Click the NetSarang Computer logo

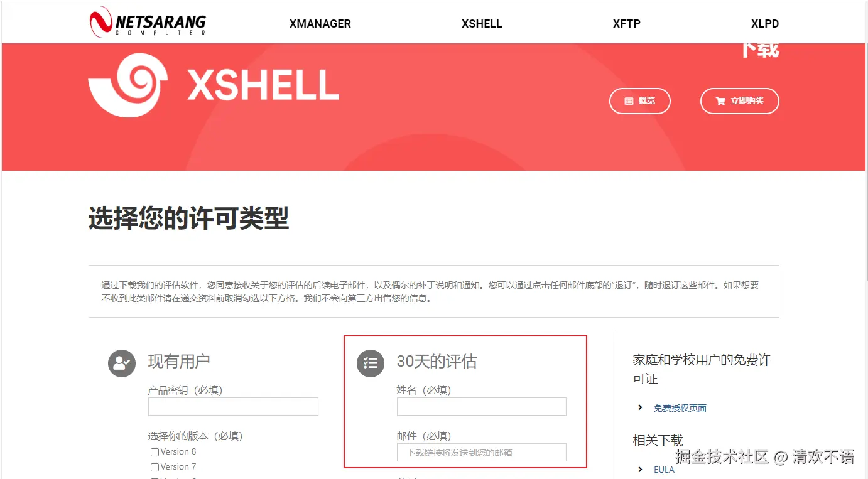pyautogui.click(x=148, y=23)
